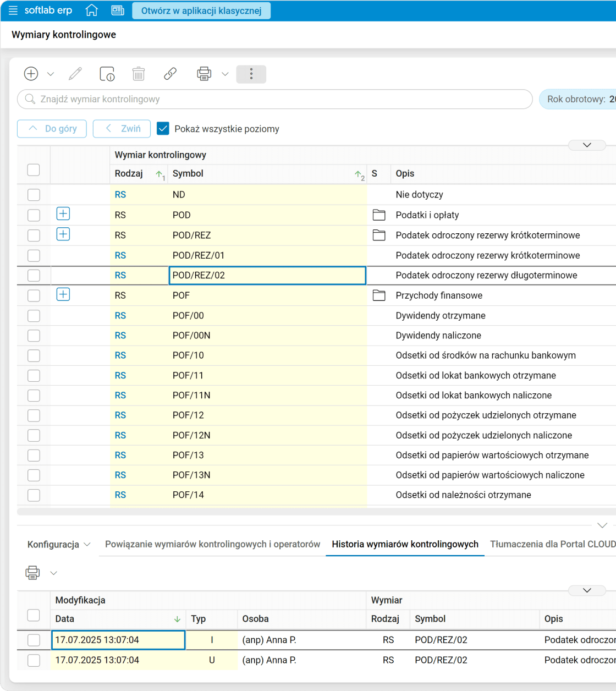
Task: Click the add new dimension plus icon
Action: coord(31,74)
